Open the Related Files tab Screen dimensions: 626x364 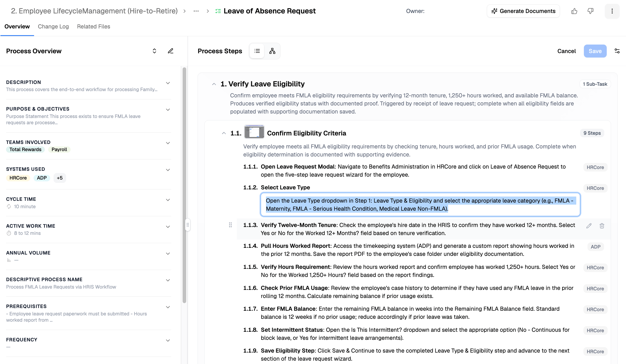(93, 27)
